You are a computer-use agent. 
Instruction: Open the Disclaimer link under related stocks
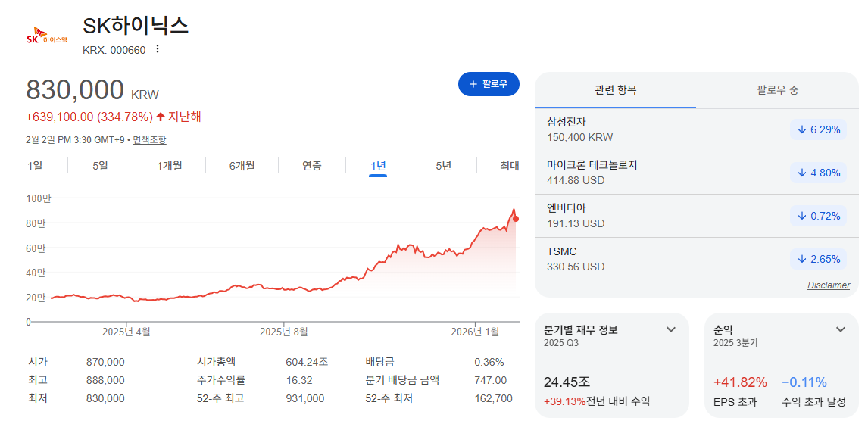pyautogui.click(x=828, y=285)
